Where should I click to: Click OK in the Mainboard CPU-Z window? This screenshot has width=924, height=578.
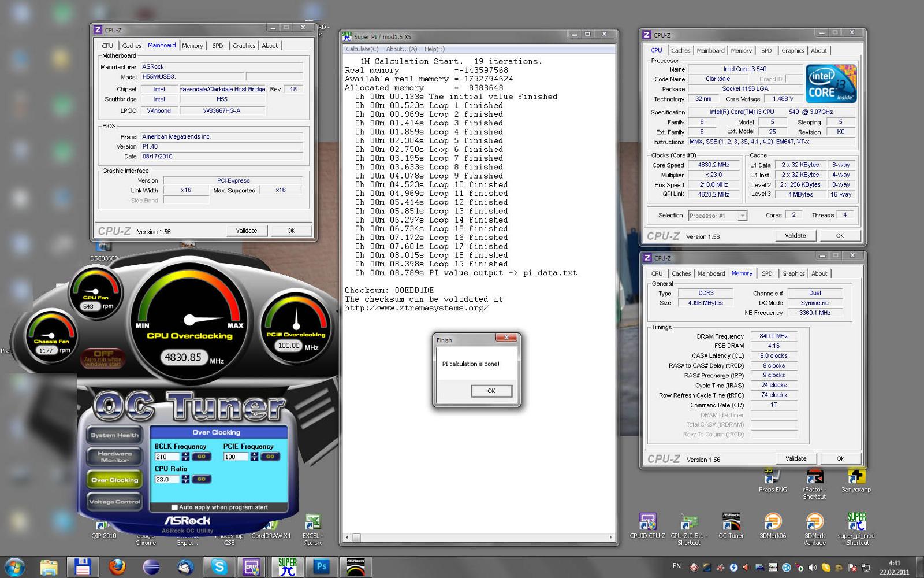point(291,231)
